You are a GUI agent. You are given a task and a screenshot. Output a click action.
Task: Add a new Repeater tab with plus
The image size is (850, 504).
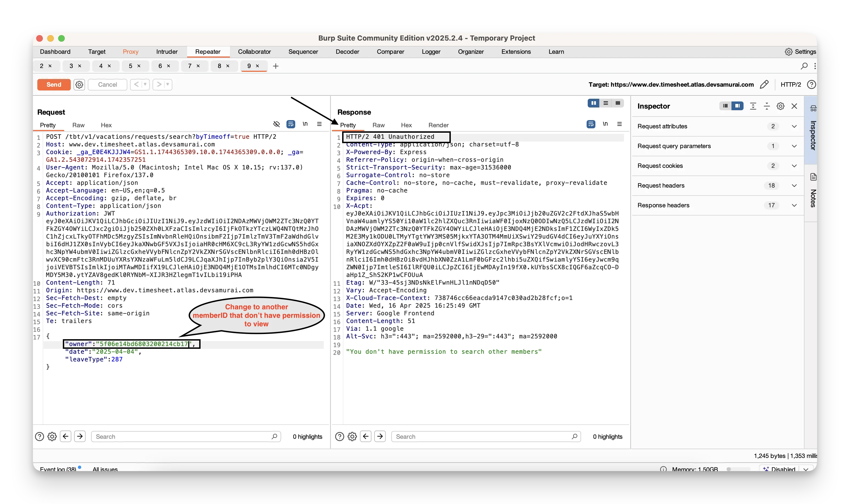click(276, 66)
